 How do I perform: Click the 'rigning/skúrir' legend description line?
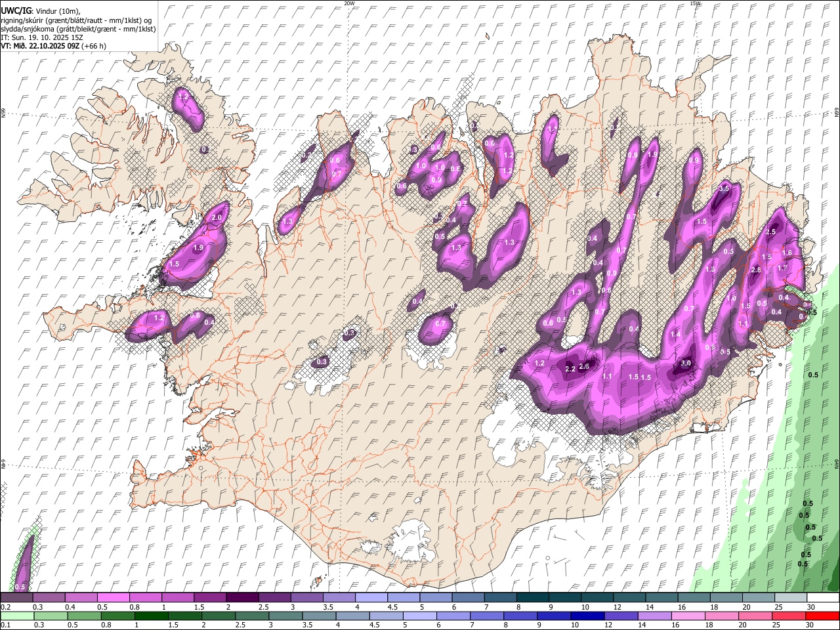pos(76,20)
